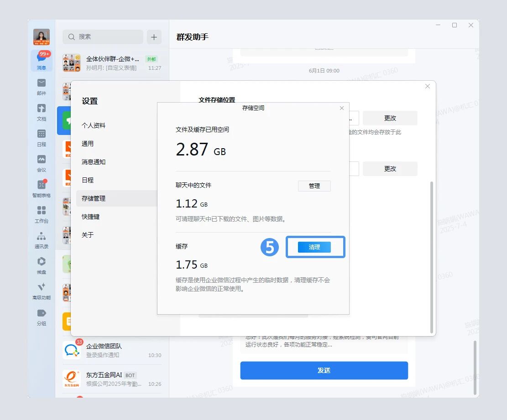Click the 东方五金网 avatar icon
The image size is (507, 420).
(x=72, y=379)
